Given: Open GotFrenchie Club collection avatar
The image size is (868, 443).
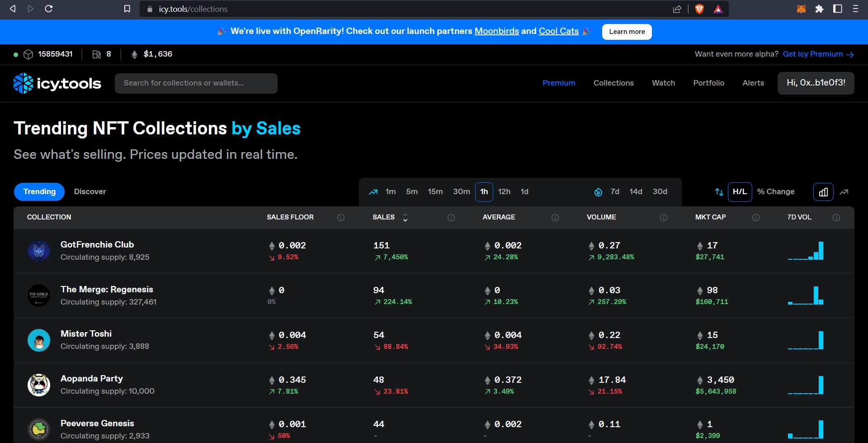Looking at the screenshot, I should [x=39, y=251].
